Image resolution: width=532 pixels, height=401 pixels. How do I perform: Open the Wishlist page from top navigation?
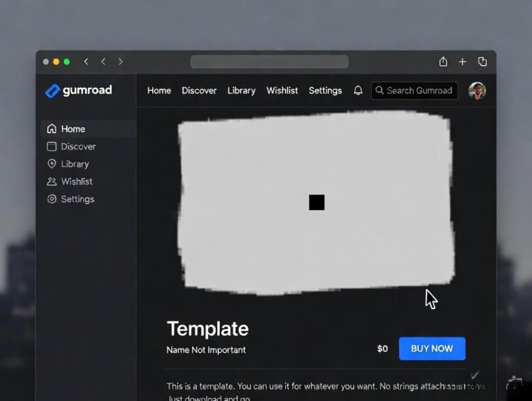282,90
